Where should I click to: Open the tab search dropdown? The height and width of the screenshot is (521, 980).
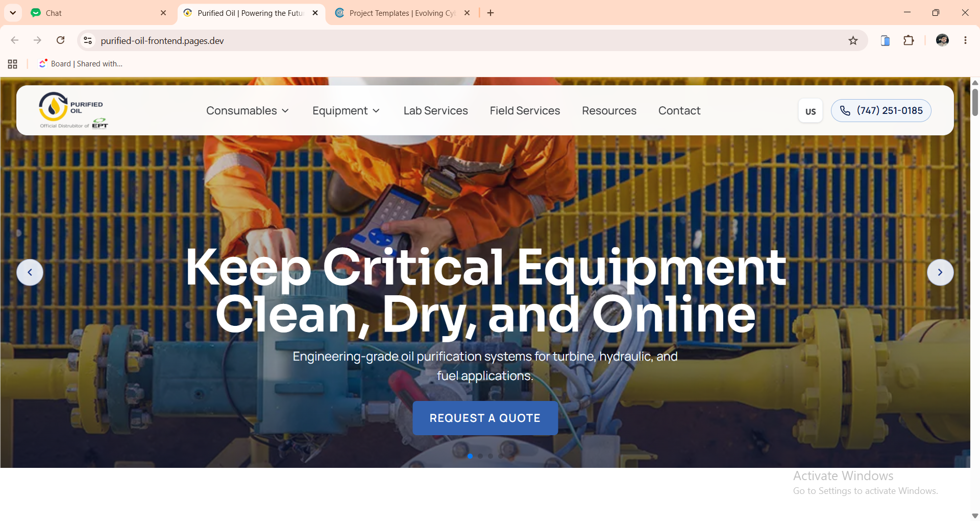[13, 13]
